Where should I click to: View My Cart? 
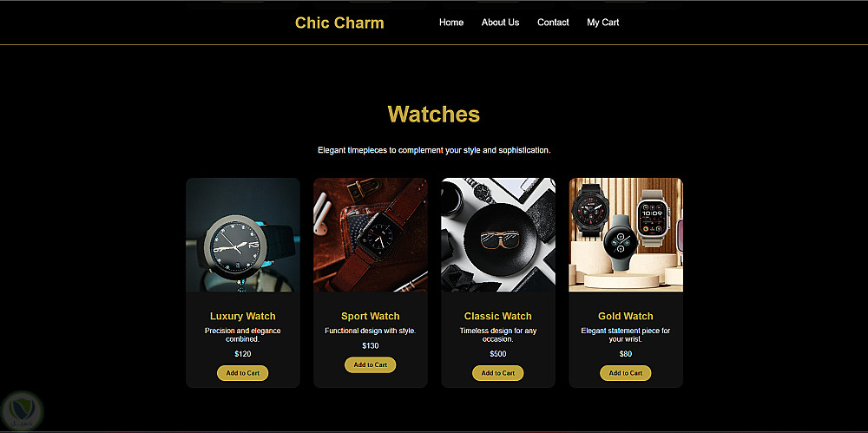click(603, 23)
